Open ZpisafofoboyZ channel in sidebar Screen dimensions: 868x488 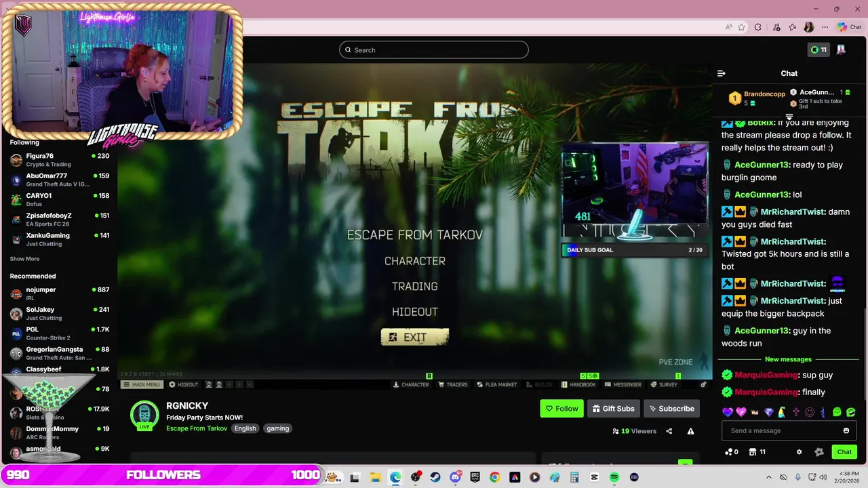pyautogui.click(x=60, y=219)
